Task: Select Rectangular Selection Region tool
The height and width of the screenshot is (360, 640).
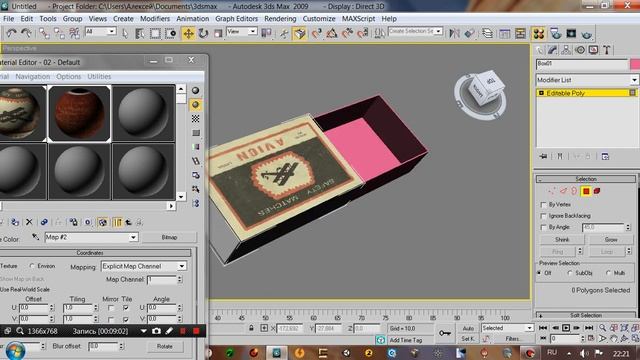Action: click(155, 33)
